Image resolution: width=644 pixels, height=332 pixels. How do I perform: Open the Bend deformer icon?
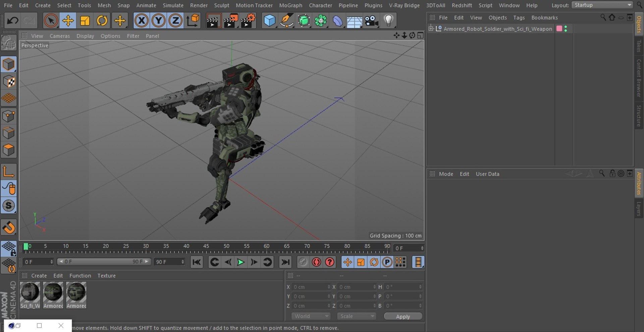[x=337, y=21]
